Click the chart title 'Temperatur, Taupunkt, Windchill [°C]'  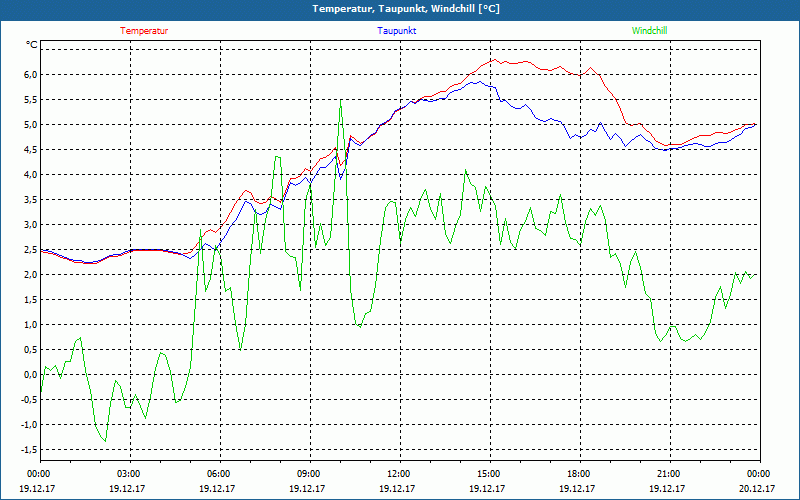[406, 9]
